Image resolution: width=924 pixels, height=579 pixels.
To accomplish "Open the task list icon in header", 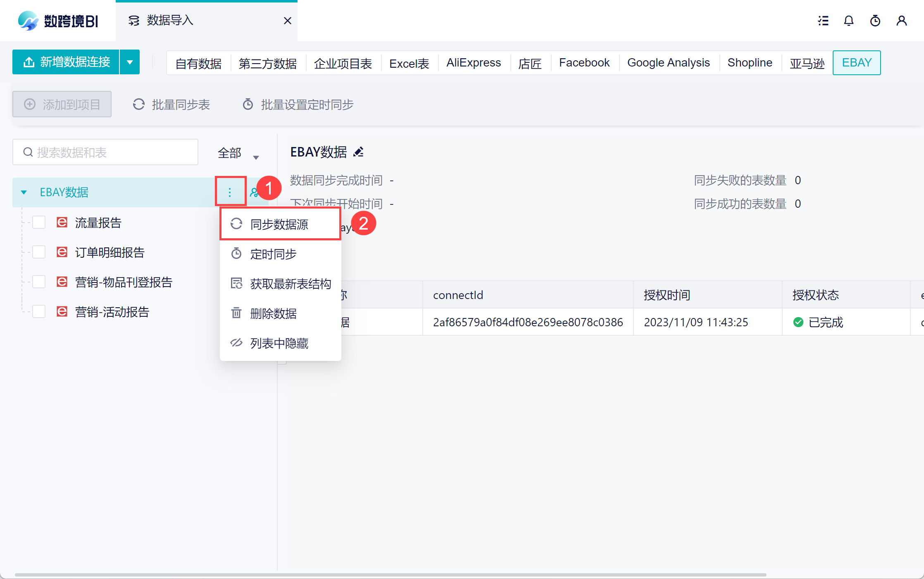I will click(x=823, y=21).
